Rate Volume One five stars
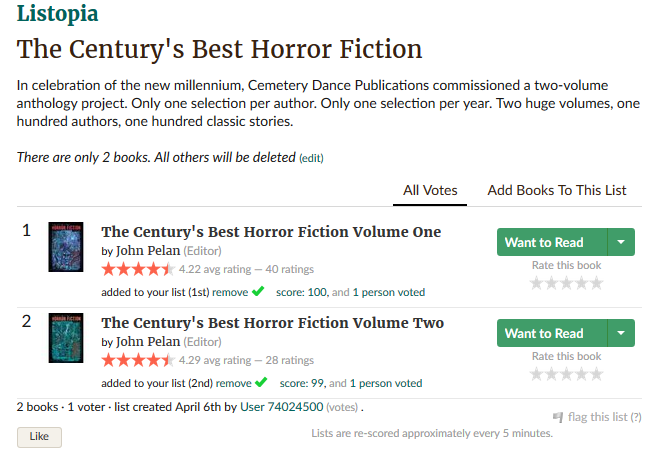Screen dimensions: 649x469 click(597, 283)
